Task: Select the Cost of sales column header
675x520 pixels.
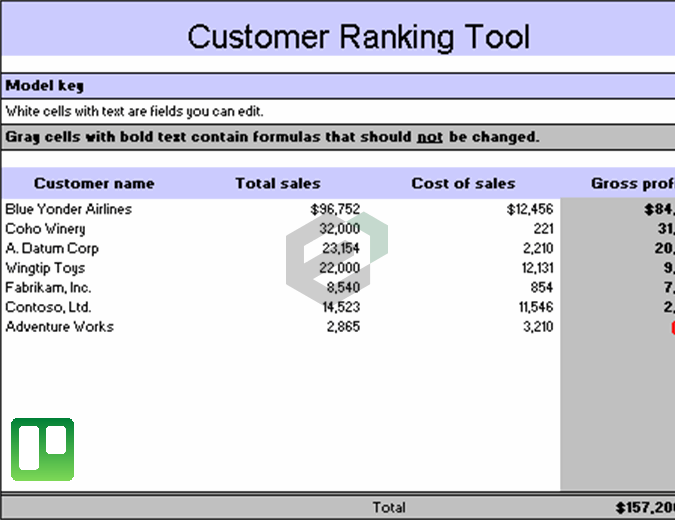Action: point(463,183)
